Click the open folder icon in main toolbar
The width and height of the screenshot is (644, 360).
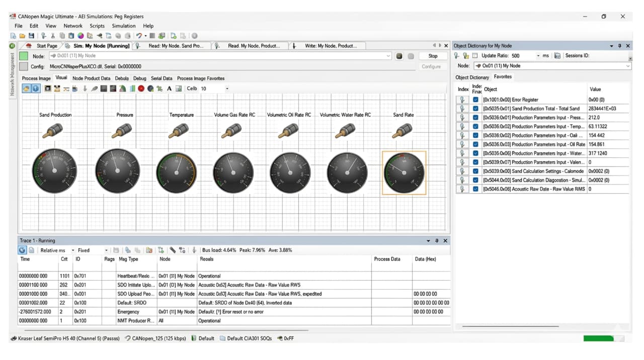point(22,36)
